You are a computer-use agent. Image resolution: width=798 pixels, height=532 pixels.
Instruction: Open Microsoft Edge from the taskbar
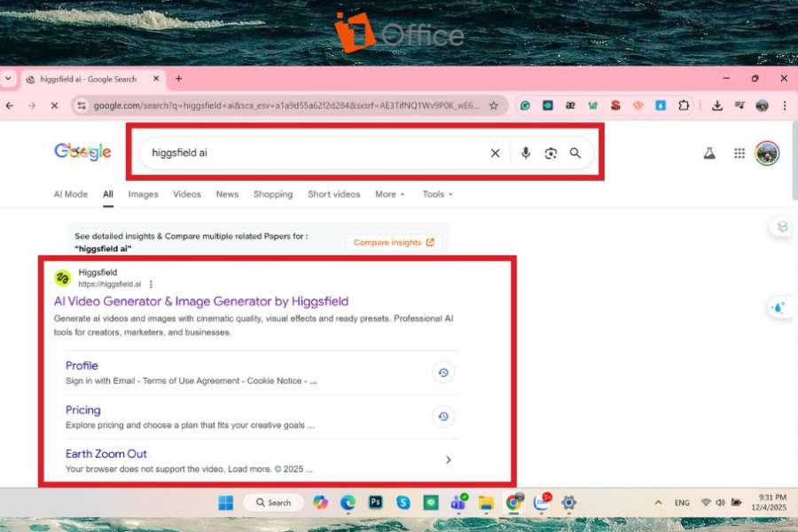(348, 503)
